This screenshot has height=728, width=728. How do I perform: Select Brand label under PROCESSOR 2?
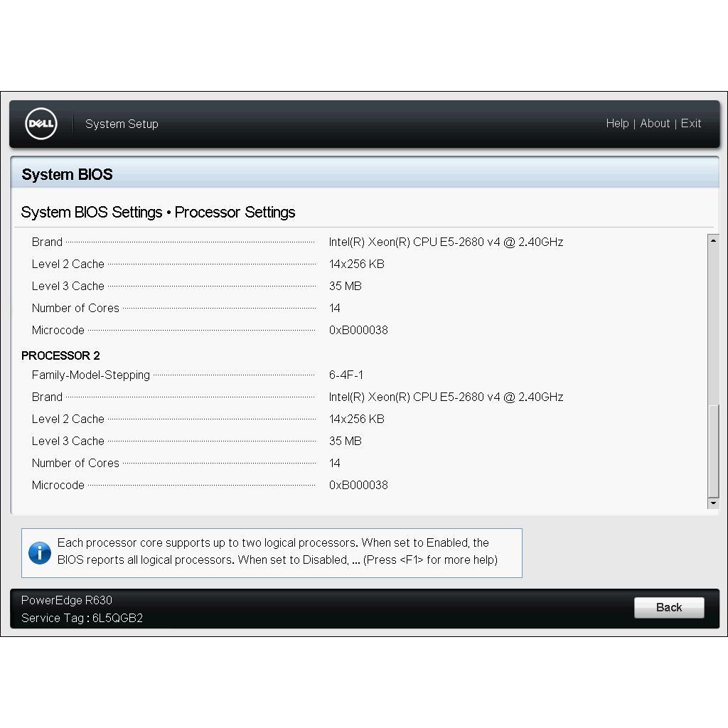click(x=47, y=397)
